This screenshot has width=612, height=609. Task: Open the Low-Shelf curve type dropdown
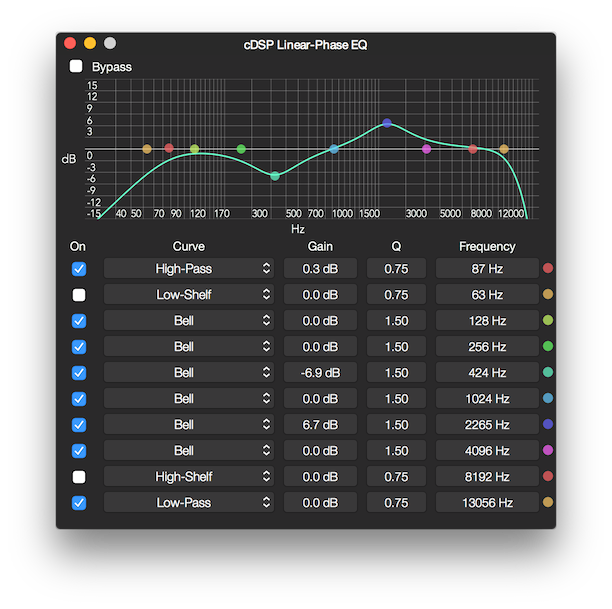tap(189, 294)
